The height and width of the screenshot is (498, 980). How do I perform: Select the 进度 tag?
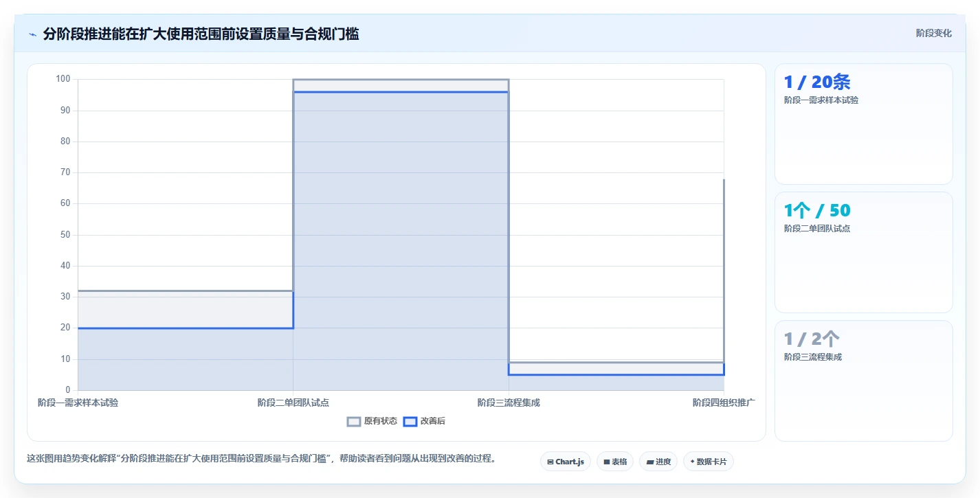[x=658, y=462]
